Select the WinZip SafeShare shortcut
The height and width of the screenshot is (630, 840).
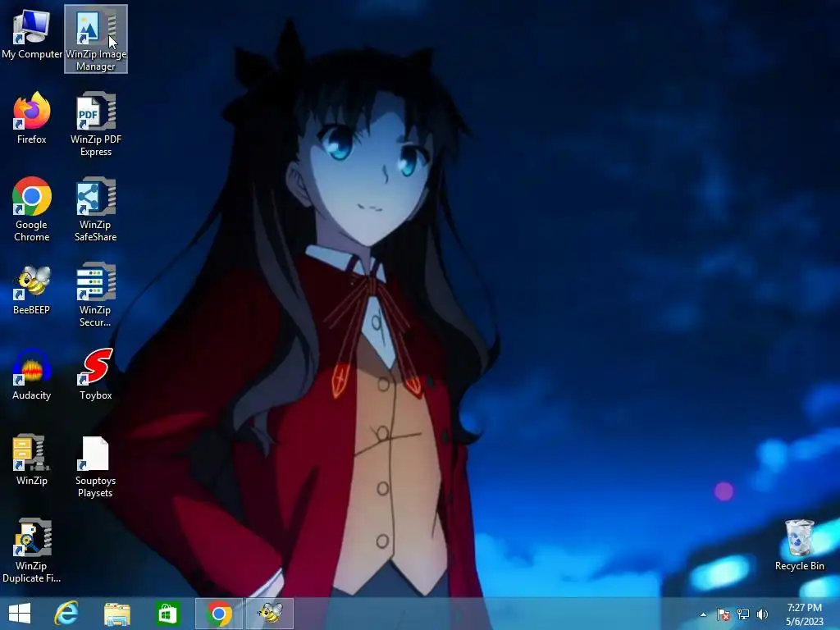(x=95, y=209)
